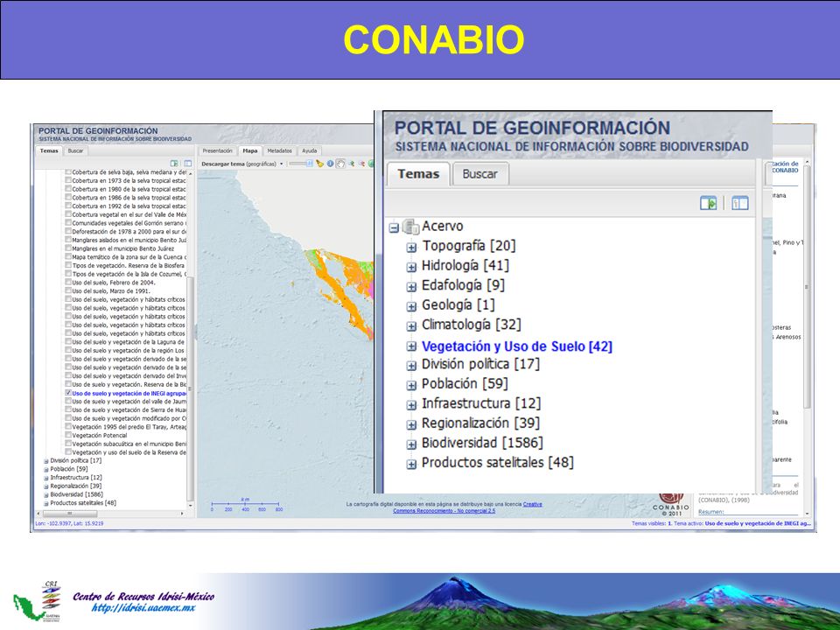Tick the 'Deforestación de 1978 a 2000' checkbox
Screen dimensions: 840x630
point(68,231)
